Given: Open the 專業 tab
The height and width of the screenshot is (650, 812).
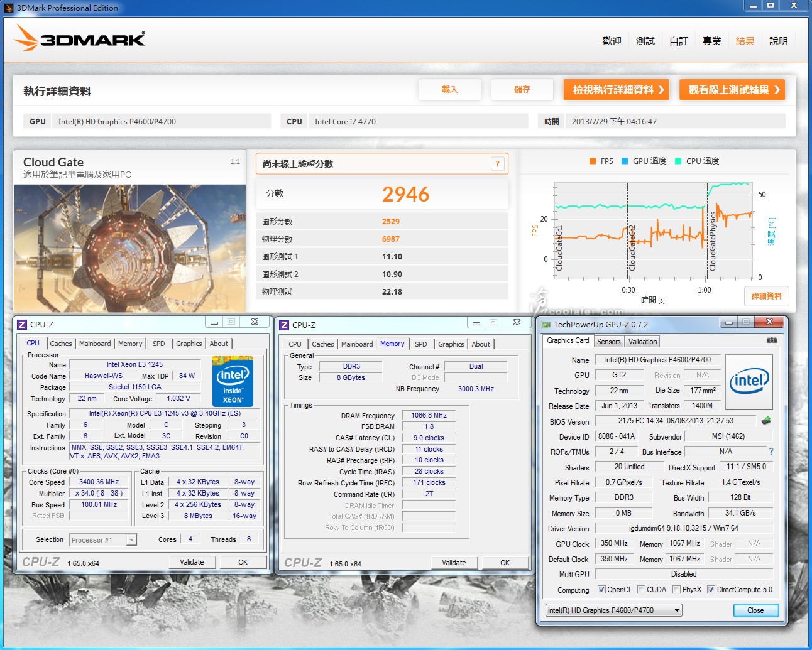Looking at the screenshot, I should click(x=712, y=41).
